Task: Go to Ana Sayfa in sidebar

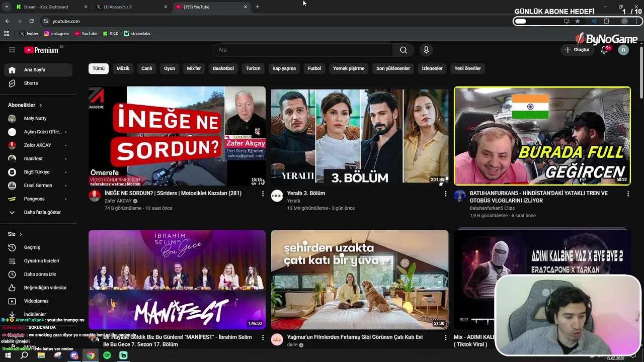Action: tap(38, 70)
